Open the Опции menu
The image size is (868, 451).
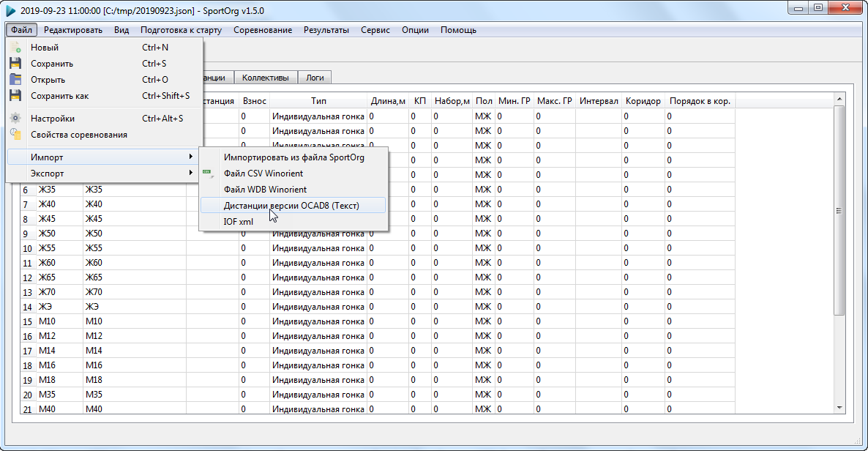(x=415, y=30)
